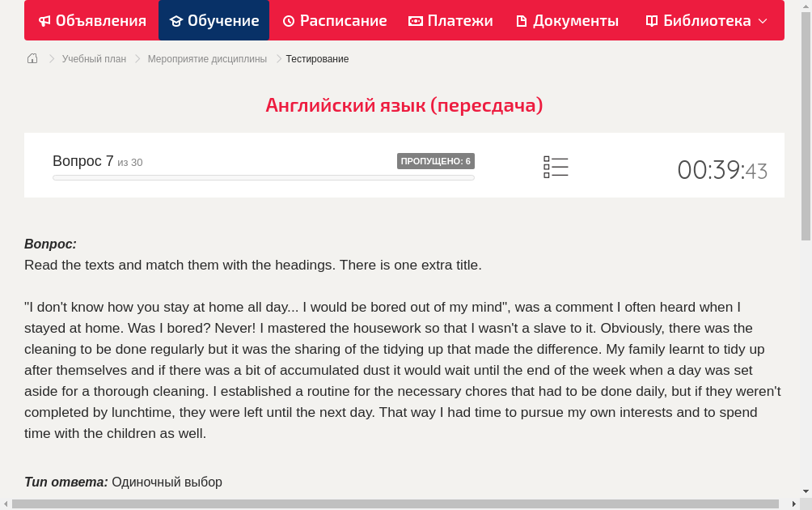812x510 pixels.
Task: Click the payment card icon beside Платежи
Action: click(416, 21)
